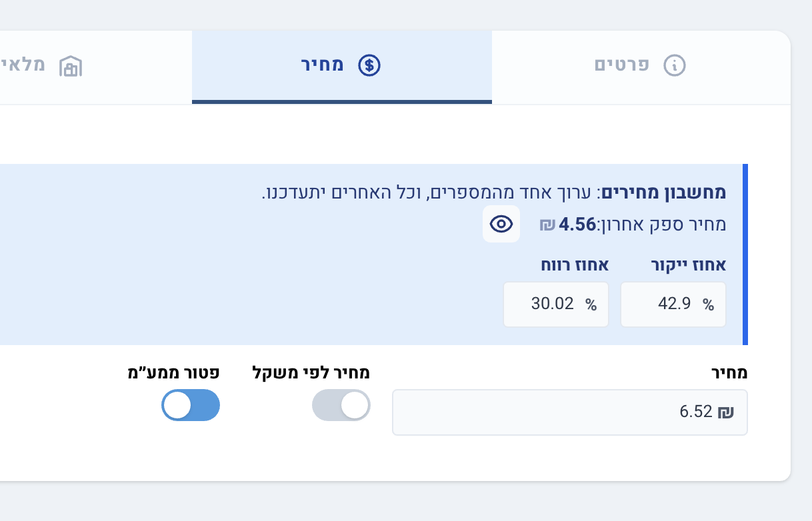Show last supplier price with the eye icon
Image resolution: width=812 pixels, height=521 pixels.
pyautogui.click(x=501, y=225)
